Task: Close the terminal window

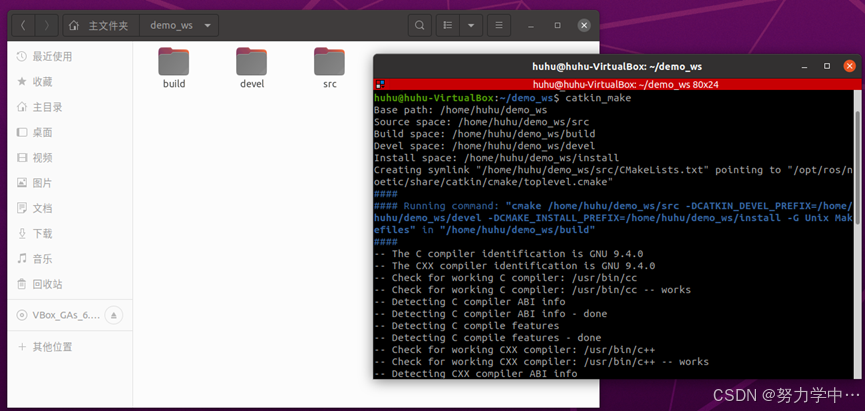Action: tap(850, 66)
